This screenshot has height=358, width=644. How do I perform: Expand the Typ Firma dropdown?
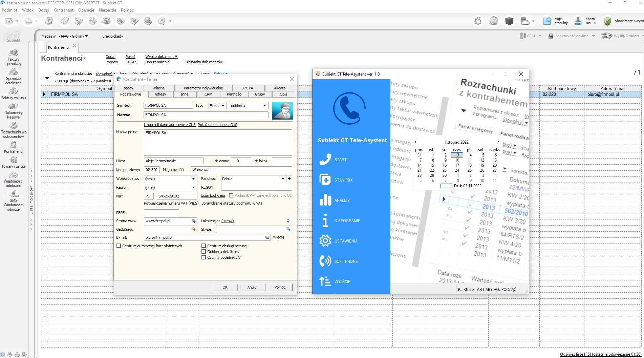coord(223,106)
